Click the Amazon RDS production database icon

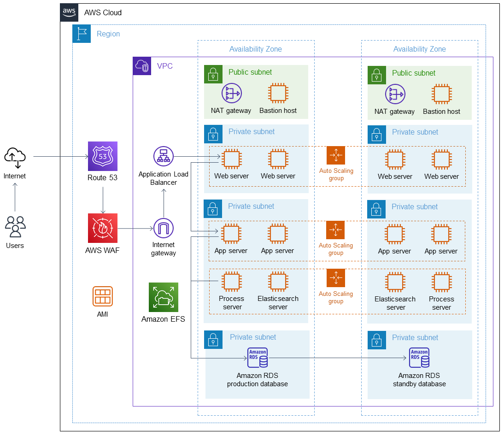(258, 357)
